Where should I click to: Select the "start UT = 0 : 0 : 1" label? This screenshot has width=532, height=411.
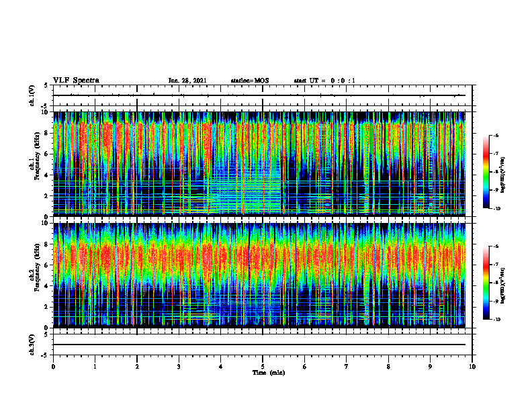pos(324,81)
